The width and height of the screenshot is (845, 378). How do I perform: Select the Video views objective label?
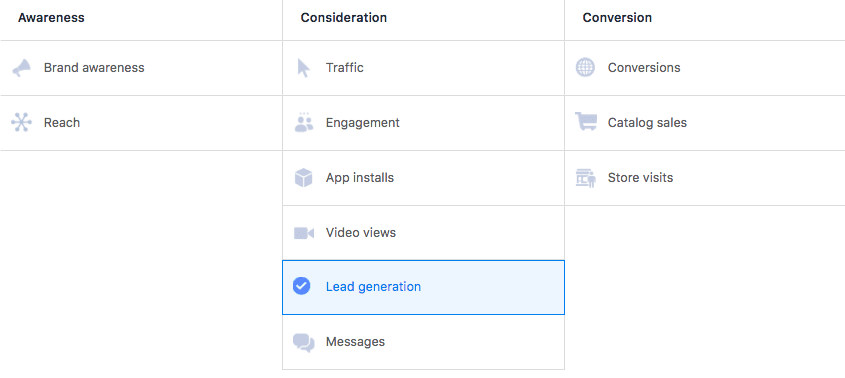[x=361, y=233]
